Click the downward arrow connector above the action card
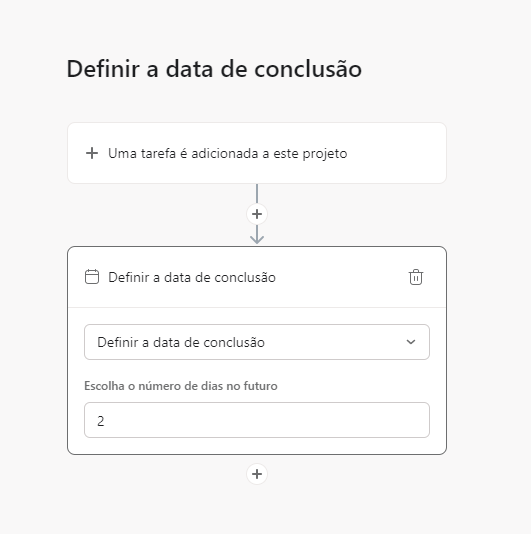Viewport: 531px width, 534px height. (x=257, y=235)
